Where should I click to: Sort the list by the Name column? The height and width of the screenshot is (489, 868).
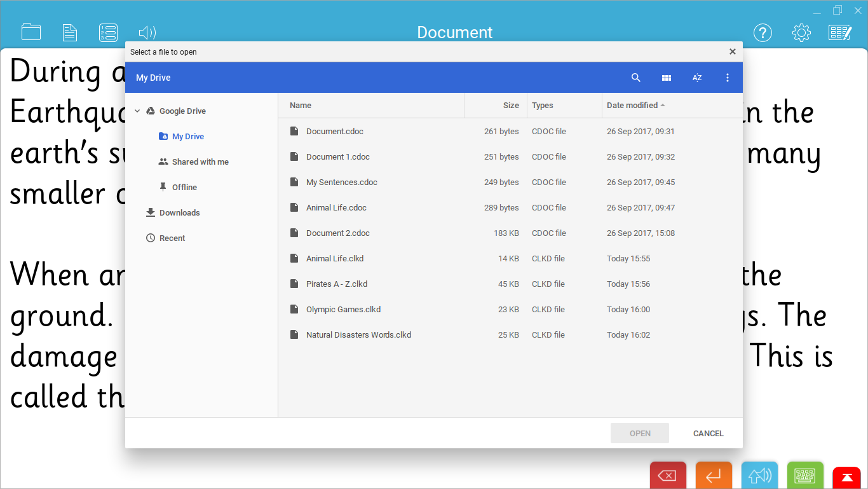301,106
